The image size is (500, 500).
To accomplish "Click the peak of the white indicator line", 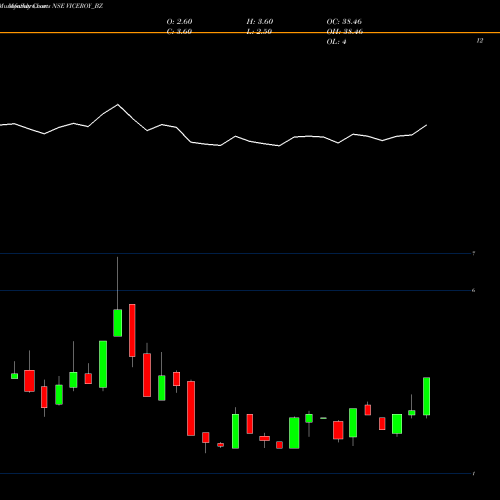I will click(118, 105).
